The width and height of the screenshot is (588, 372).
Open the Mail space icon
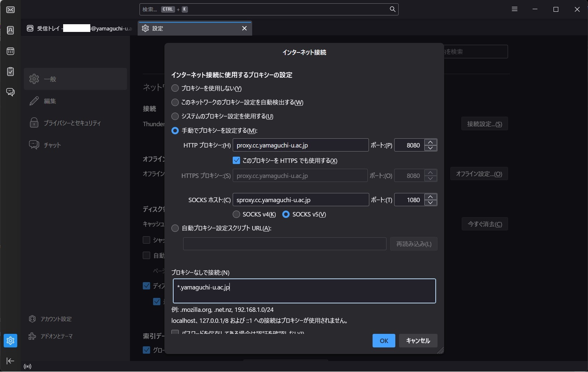point(10,10)
